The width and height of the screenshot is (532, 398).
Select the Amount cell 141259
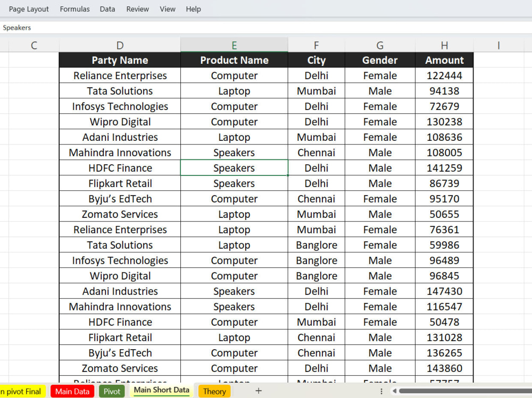(444, 168)
